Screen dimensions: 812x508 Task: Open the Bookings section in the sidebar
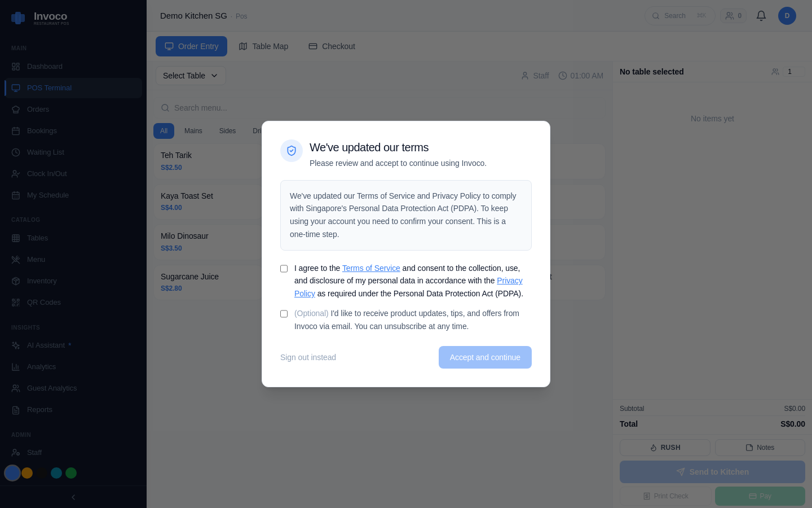[x=41, y=130]
